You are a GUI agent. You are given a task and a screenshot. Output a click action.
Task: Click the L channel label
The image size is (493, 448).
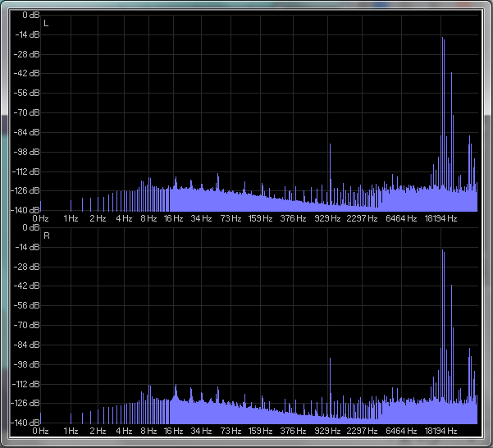46,24
